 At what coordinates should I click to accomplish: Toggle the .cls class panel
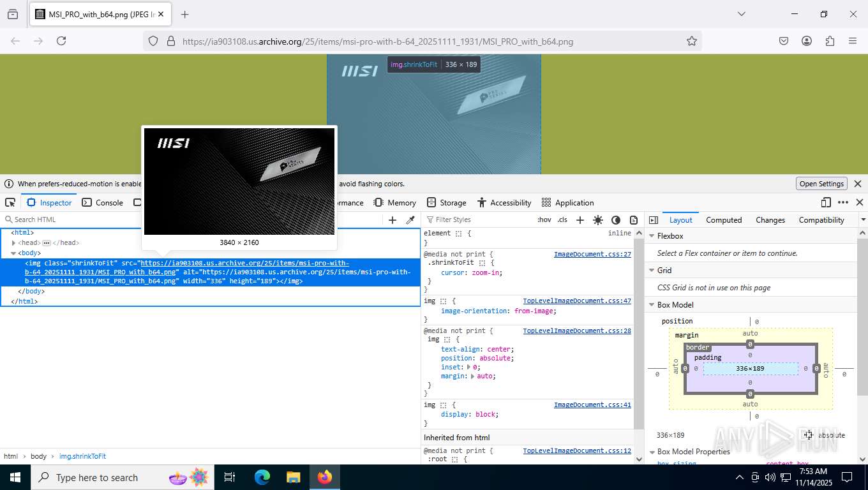click(562, 219)
